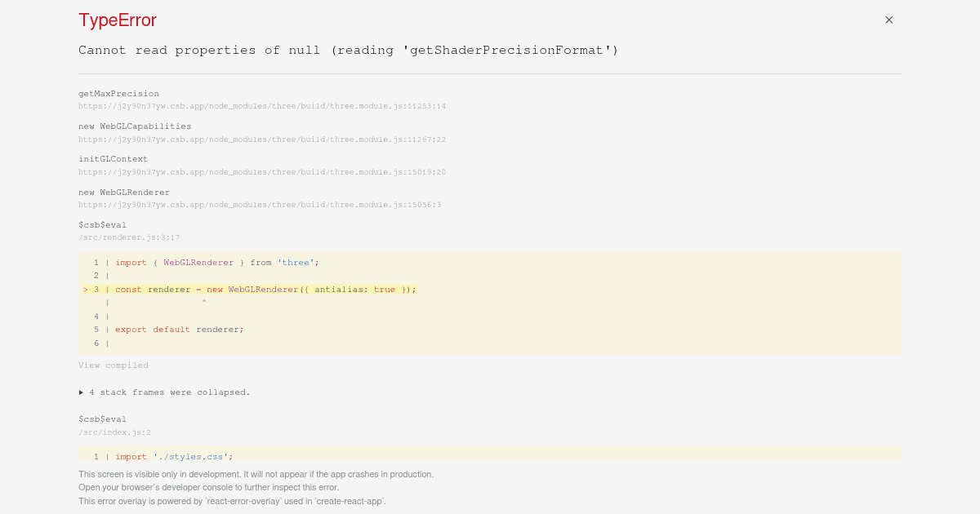980x514 pixels.
Task: Click highlighted line 3 in renderer.js snippet
Action: (x=490, y=290)
